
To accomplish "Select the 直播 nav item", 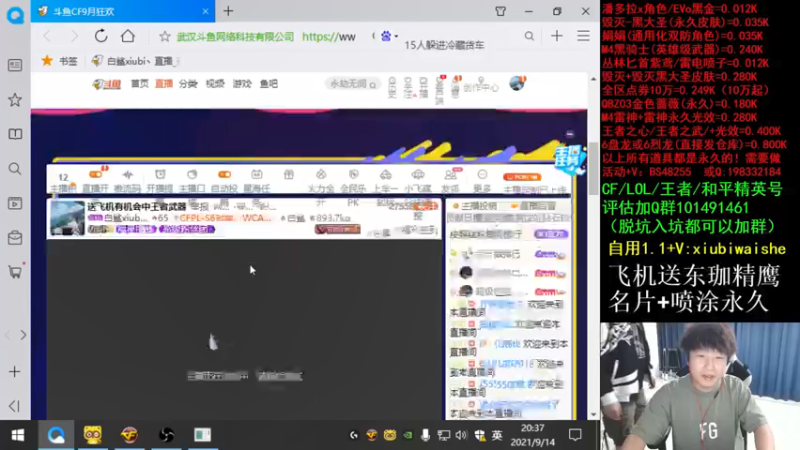I will click(x=164, y=84).
